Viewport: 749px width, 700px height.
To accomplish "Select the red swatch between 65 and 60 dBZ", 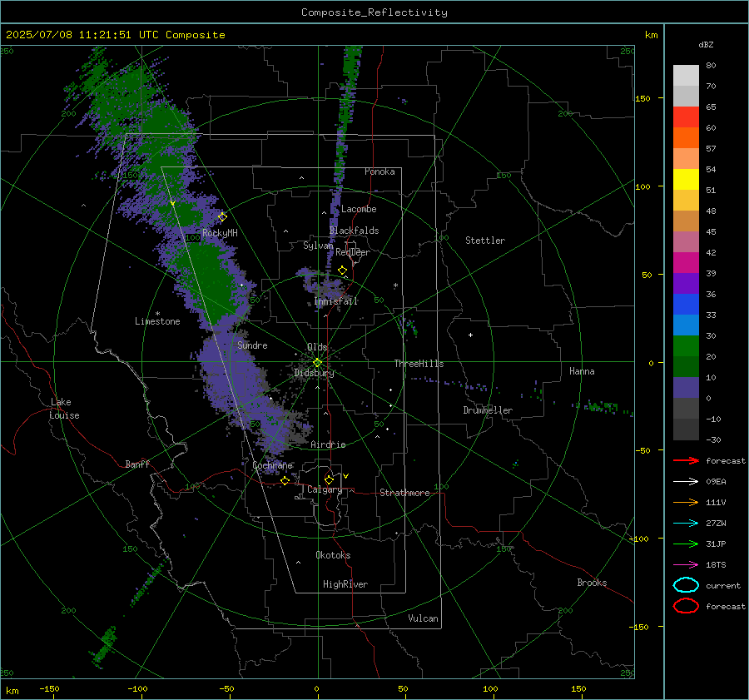I will point(686,117).
